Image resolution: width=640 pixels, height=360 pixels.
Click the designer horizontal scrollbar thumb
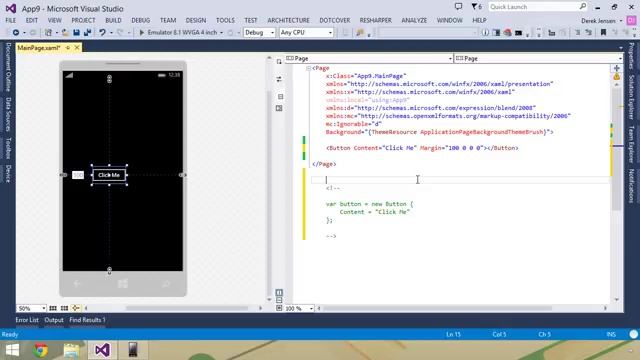(x=187, y=308)
